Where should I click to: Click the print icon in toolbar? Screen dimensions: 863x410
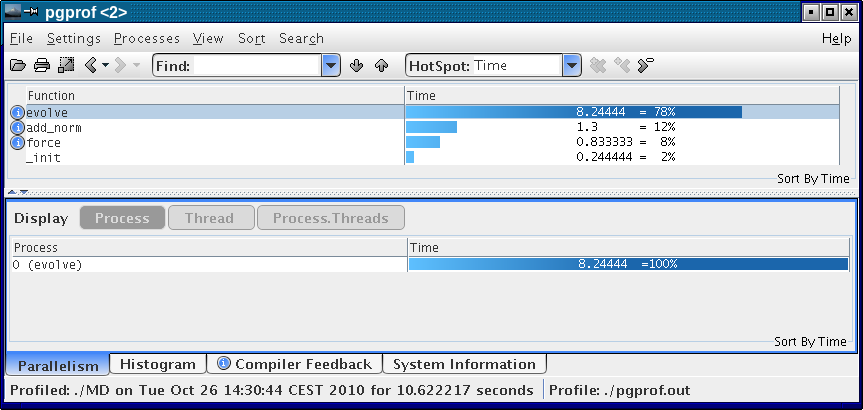tap(42, 66)
